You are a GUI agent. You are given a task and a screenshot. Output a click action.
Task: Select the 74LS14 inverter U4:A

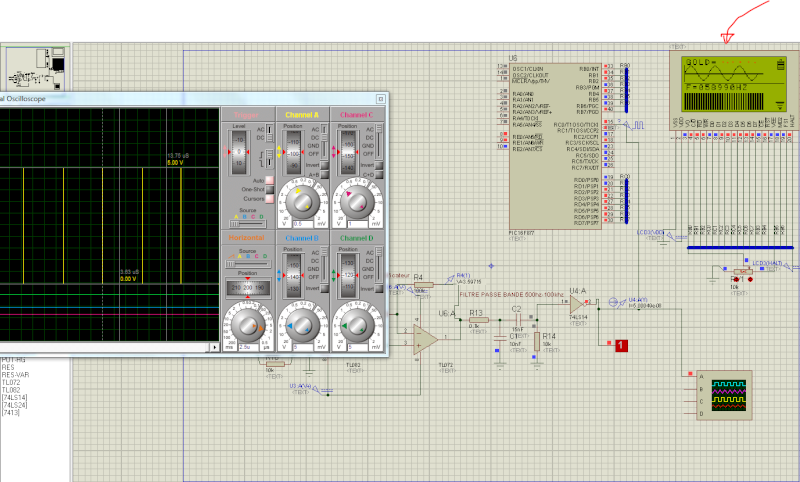click(x=577, y=305)
